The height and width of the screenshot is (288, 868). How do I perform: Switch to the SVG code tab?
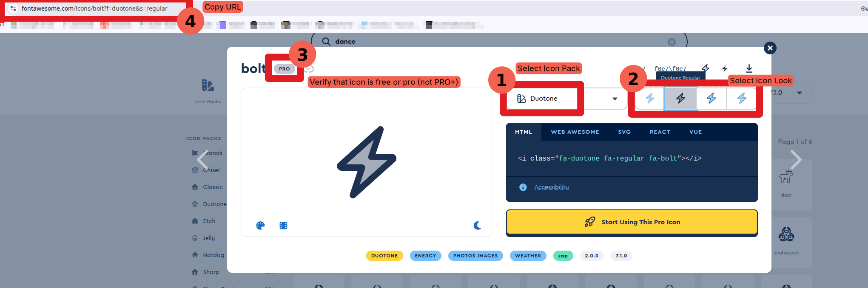click(624, 132)
